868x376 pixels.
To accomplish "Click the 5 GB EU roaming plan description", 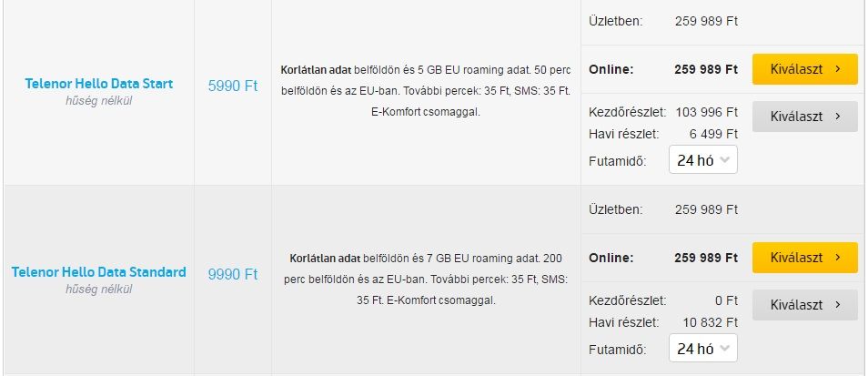I will coord(426,91).
